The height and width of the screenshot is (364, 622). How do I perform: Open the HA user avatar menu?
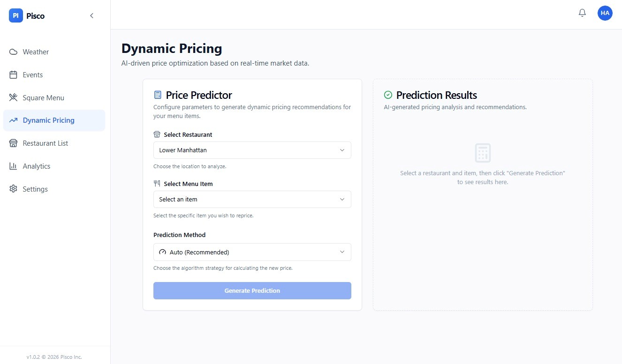click(x=605, y=13)
